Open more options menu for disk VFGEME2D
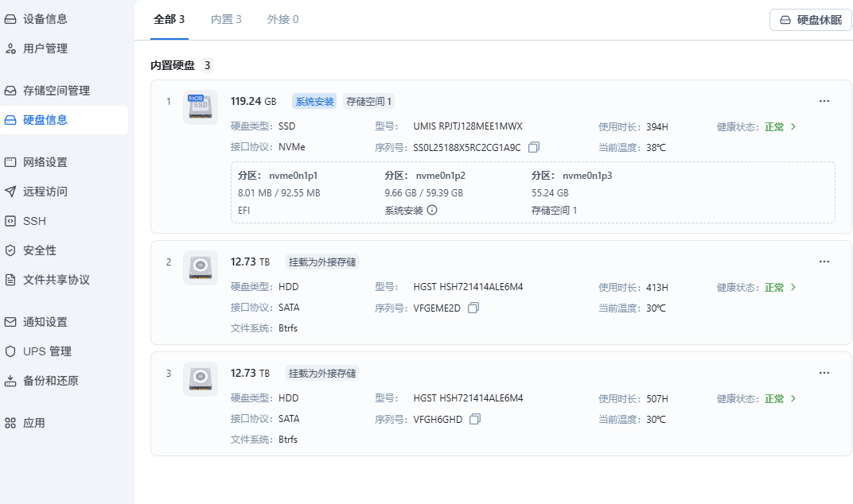Screen dimensions: 853x504 click(x=824, y=262)
